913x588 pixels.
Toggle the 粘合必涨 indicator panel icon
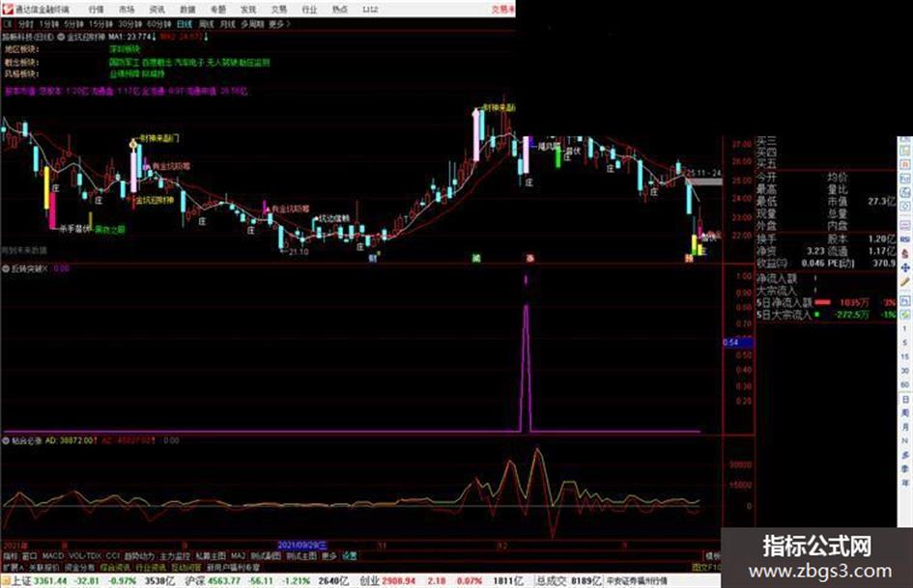point(6,440)
